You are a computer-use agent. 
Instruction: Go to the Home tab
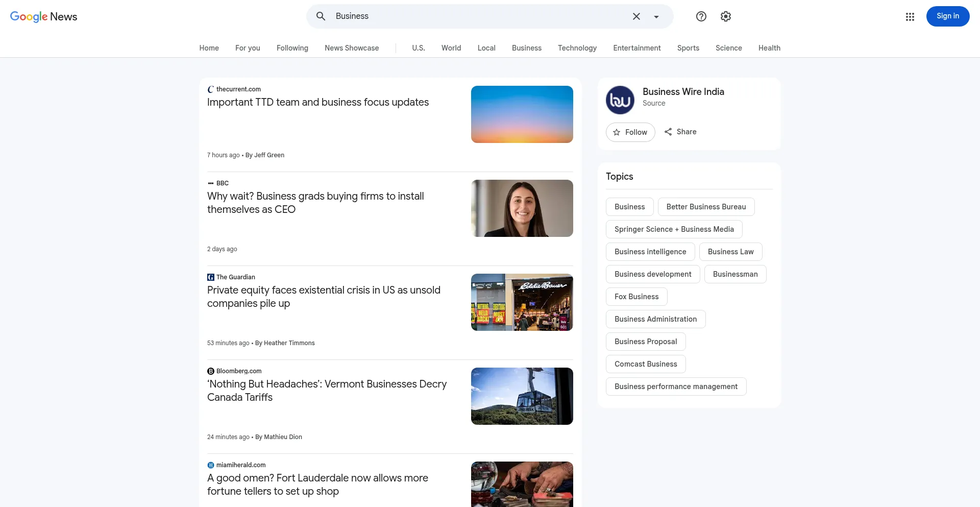click(x=209, y=48)
